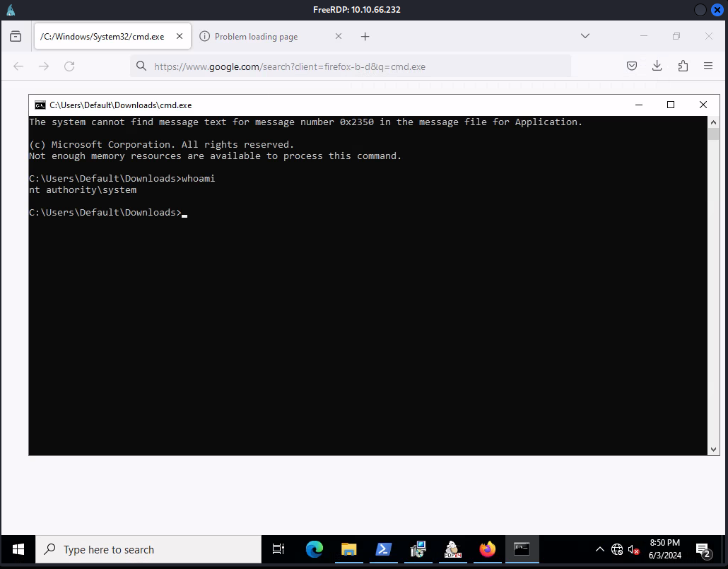Open a new tab with plus button

point(365,36)
